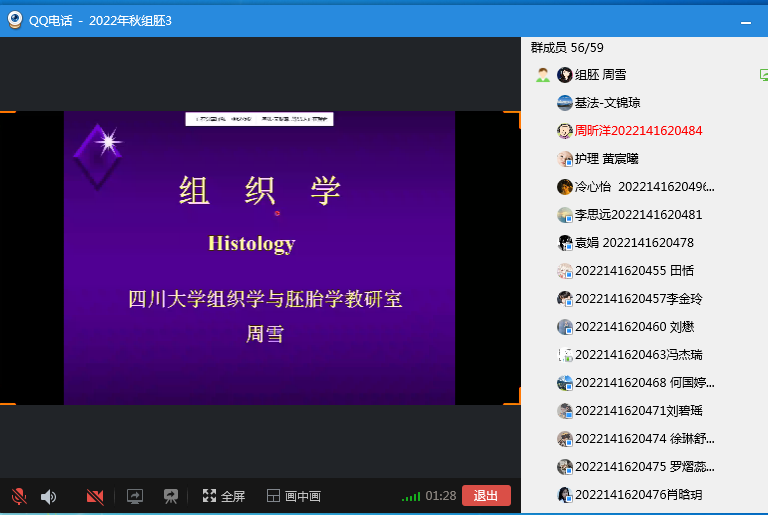768x515 pixels.
Task: Click the green host icon beside 组胚 周雪
Action: [542, 75]
